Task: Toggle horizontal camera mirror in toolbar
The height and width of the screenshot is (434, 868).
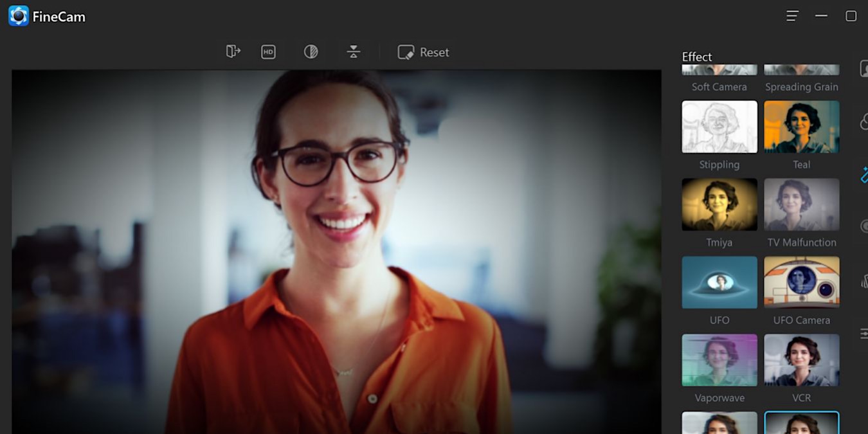Action: (233, 51)
